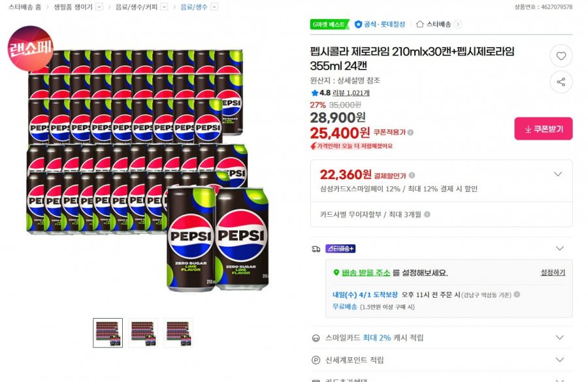Click the 신세계포인트 P circle icon
This screenshot has width=588, height=382.
point(315,360)
